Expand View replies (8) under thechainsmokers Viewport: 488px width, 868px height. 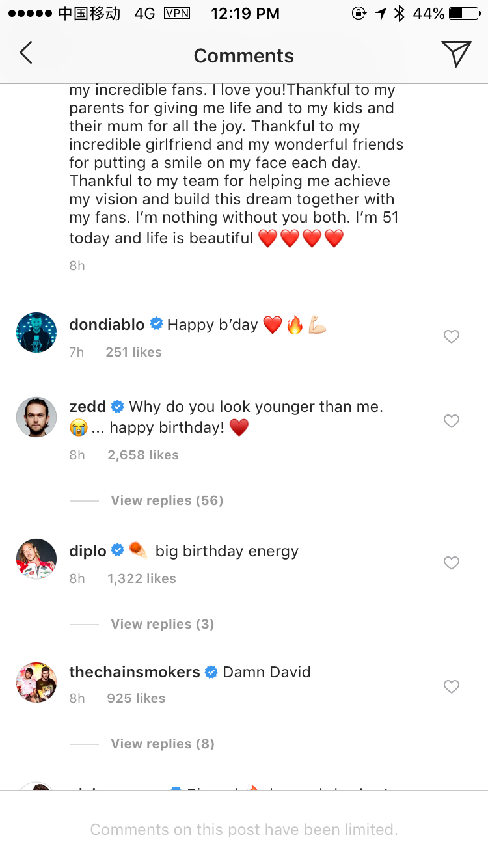point(162,744)
